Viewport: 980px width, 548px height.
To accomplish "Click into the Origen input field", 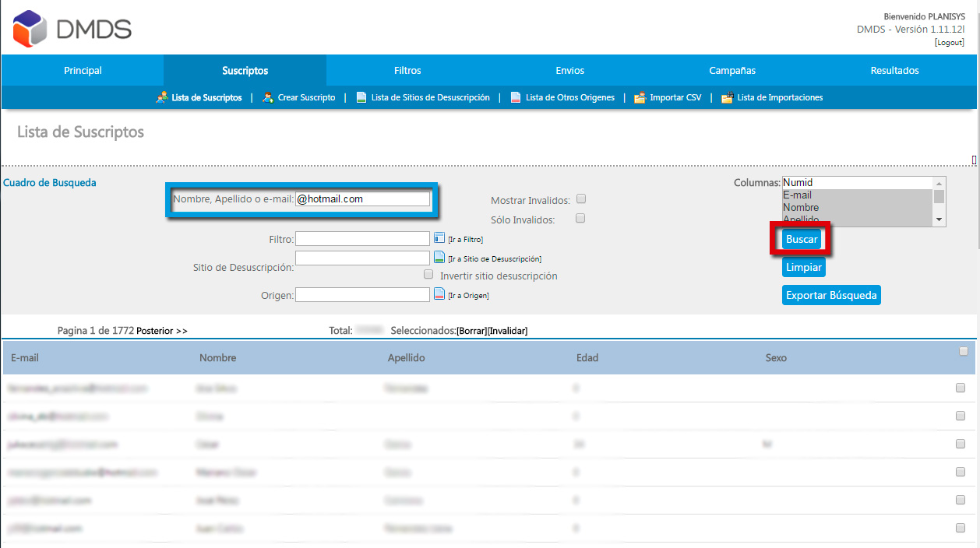I will [362, 295].
